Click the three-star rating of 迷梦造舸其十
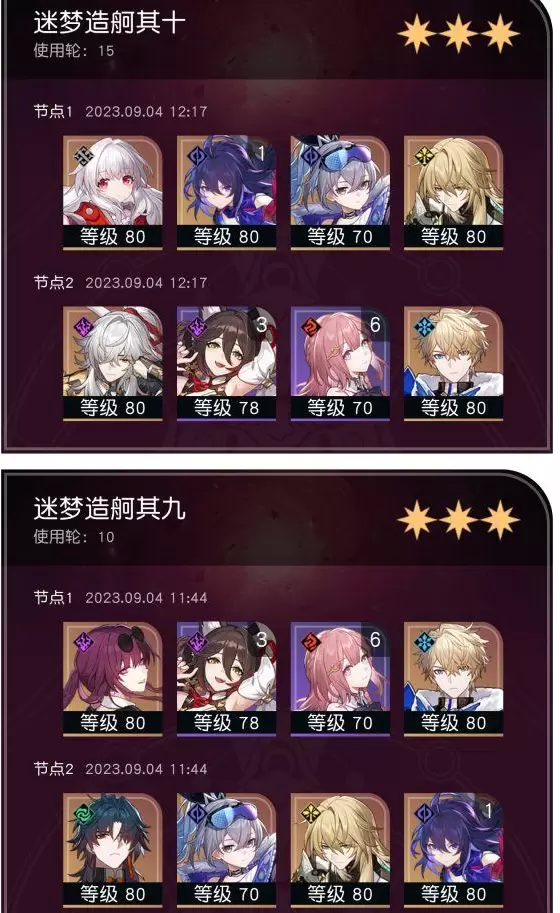 tap(458, 33)
